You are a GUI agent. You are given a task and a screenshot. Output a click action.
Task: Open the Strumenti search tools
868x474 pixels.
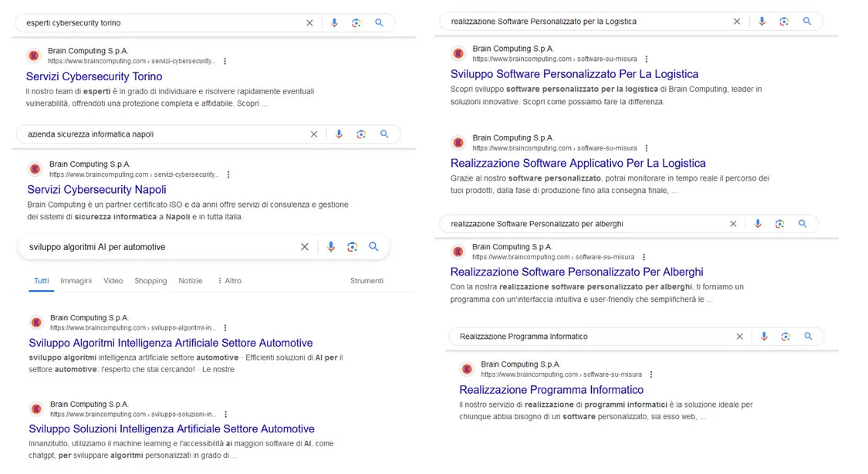pos(366,281)
